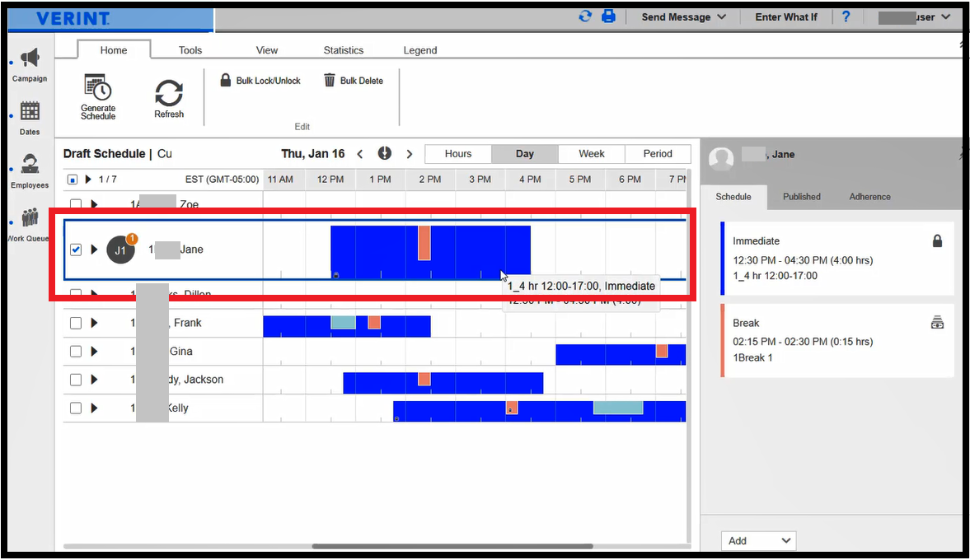Open the help question mark icon
The width and height of the screenshot is (970, 560).
coord(846,16)
